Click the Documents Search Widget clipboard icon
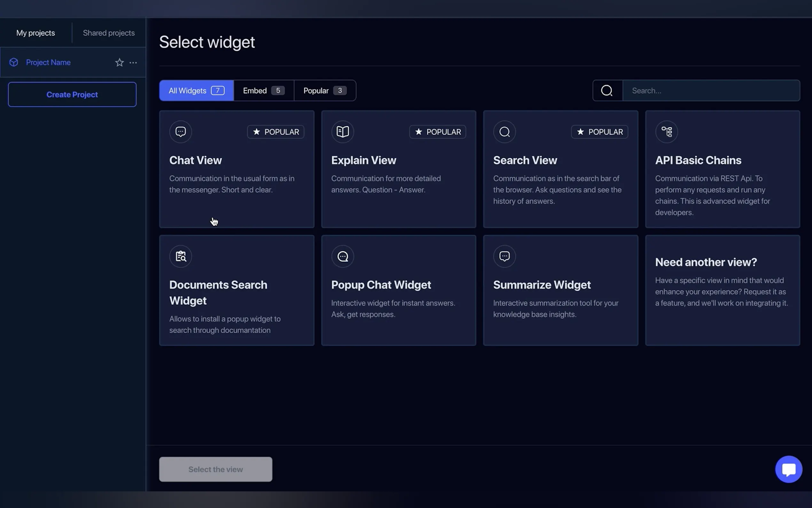The image size is (812, 508). tap(181, 256)
